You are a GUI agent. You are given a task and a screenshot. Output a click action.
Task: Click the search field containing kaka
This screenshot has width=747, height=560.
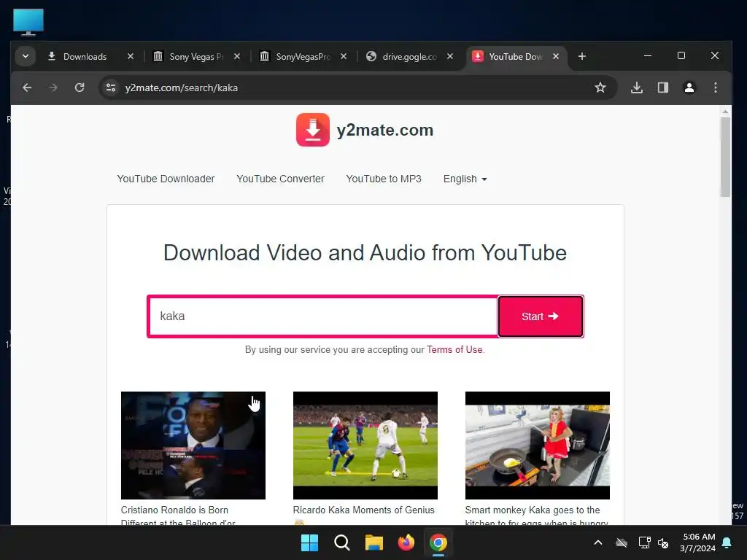coord(323,316)
